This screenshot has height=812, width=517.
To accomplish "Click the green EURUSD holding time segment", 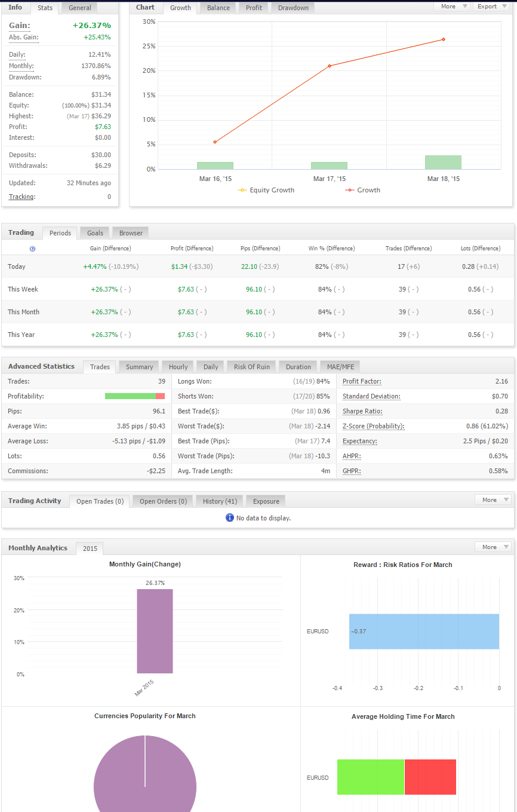I will pyautogui.click(x=371, y=777).
